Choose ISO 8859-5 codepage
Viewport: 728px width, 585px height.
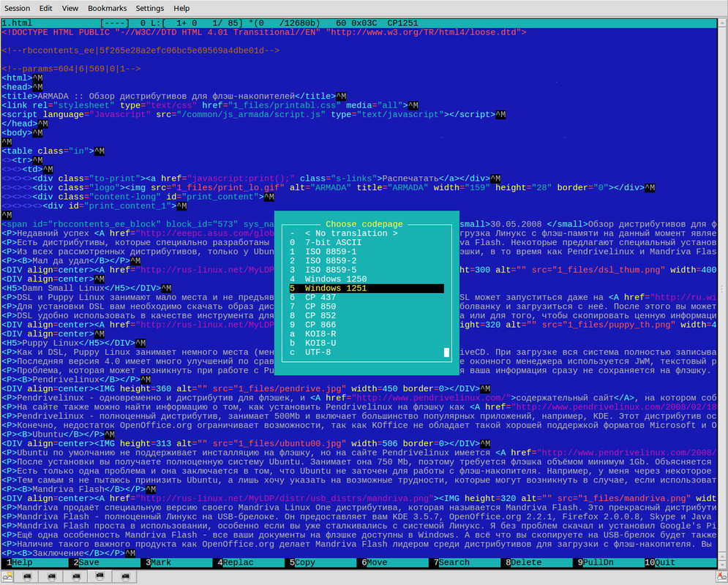tap(367, 270)
